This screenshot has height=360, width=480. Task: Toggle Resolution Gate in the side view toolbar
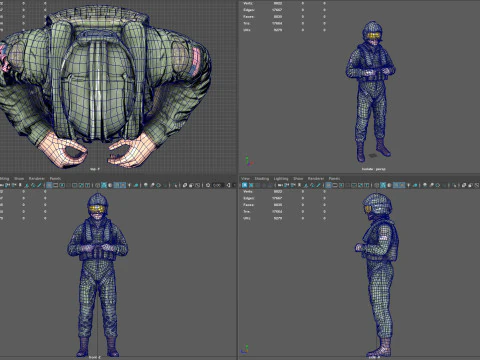click(x=341, y=185)
